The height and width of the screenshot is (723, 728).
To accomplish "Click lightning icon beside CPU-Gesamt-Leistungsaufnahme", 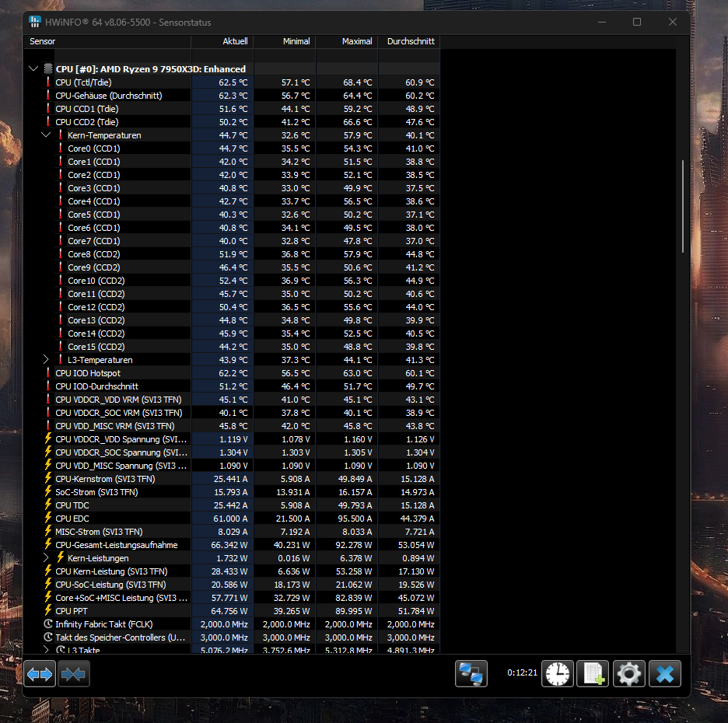I will (47, 545).
